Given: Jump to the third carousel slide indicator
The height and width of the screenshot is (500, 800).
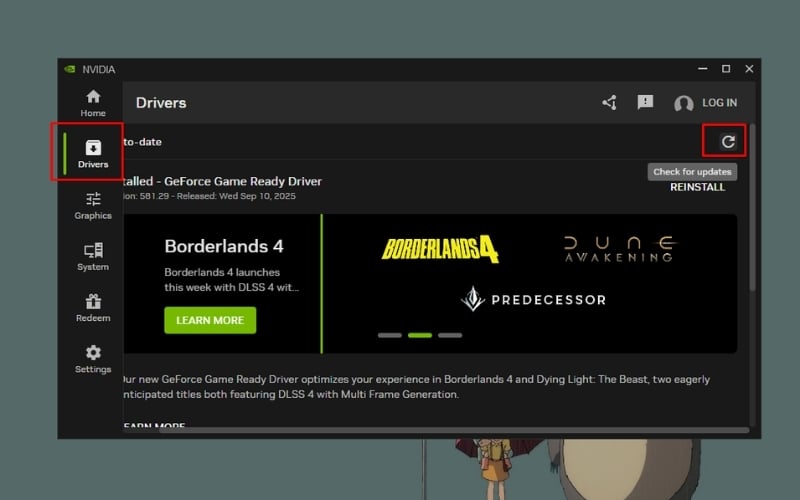Looking at the screenshot, I should pyautogui.click(x=450, y=335).
